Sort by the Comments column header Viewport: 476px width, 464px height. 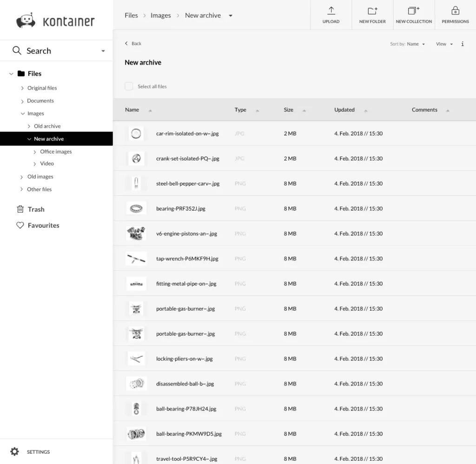coord(430,110)
